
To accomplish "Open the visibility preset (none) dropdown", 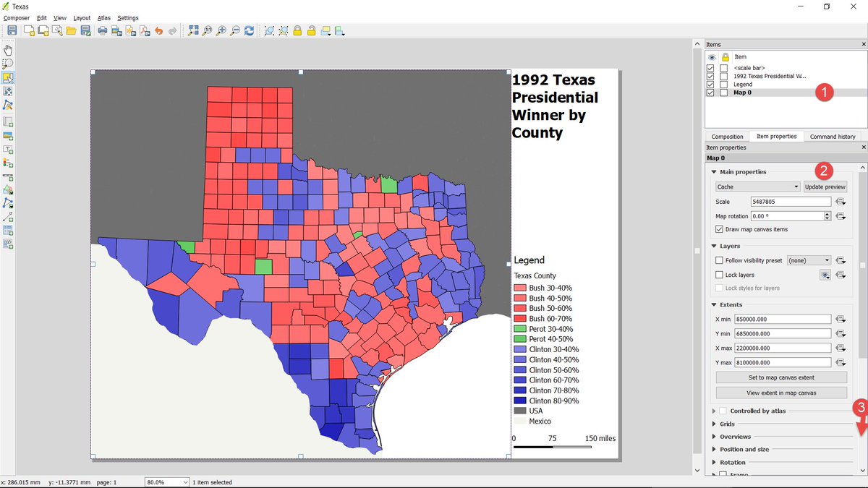I will (x=809, y=260).
